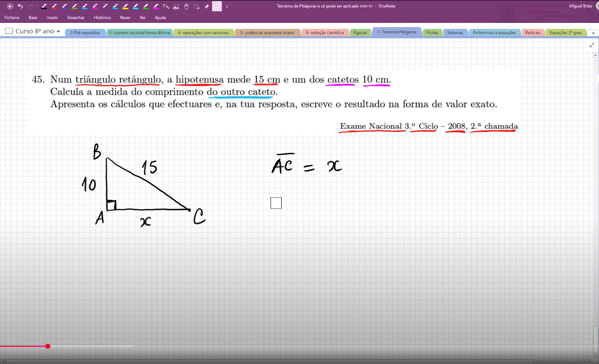Open the Sistemas section tab
The image size is (599, 364).
[x=455, y=33]
